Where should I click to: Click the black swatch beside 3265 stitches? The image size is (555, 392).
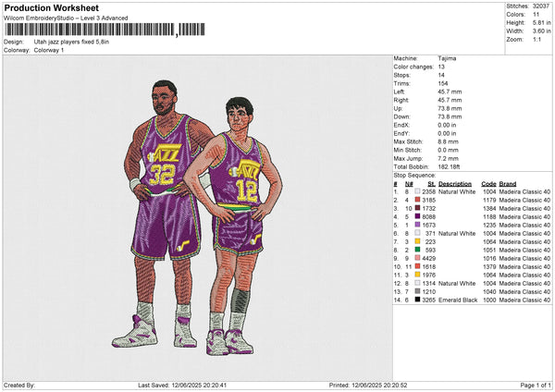click(x=418, y=300)
